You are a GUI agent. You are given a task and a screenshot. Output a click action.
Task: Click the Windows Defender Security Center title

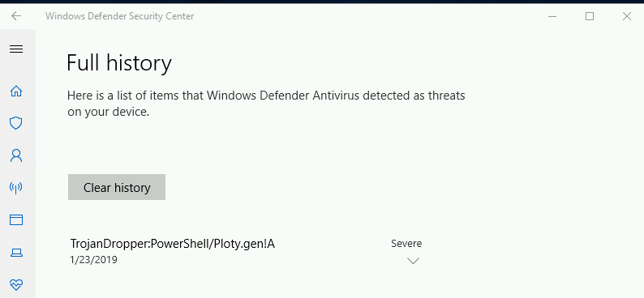pyautogui.click(x=119, y=16)
